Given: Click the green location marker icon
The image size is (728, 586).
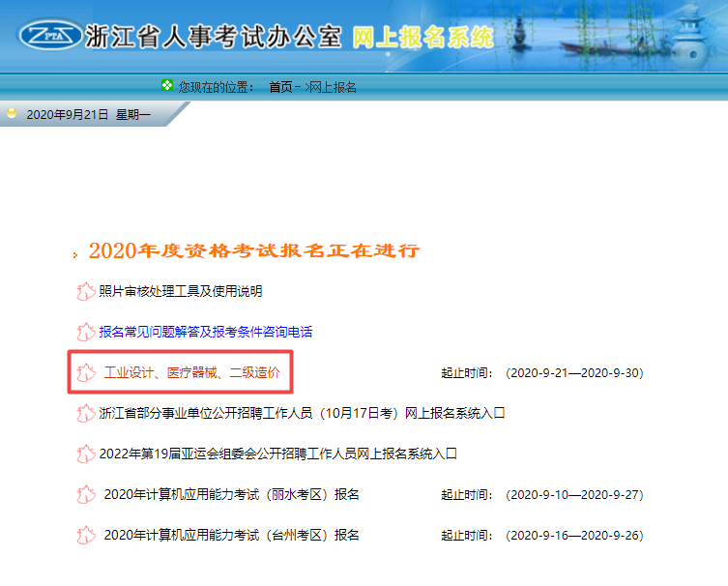Looking at the screenshot, I should pos(167,85).
